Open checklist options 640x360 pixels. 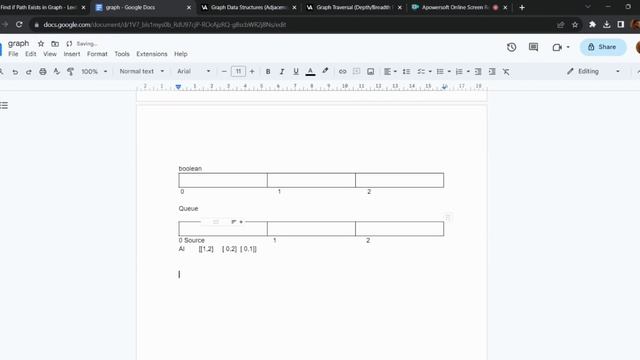point(424,71)
